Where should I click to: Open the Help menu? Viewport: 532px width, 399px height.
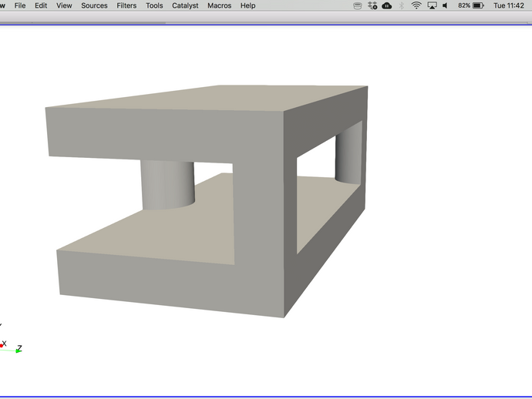point(248,5)
